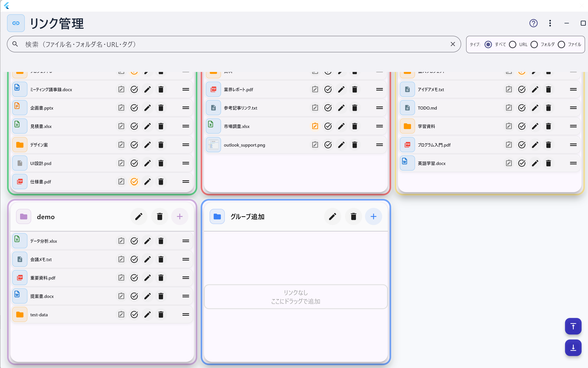
Task: Click the help question mark icon
Action: point(533,23)
